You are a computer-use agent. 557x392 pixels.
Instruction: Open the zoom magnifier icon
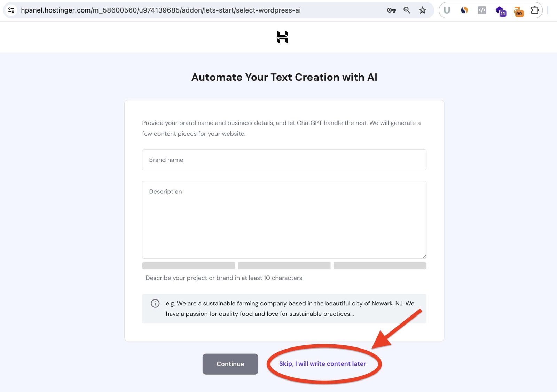click(407, 10)
